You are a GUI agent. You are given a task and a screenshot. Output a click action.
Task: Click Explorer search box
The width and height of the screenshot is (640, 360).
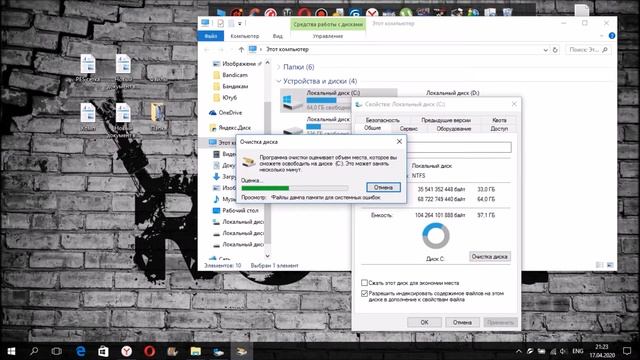point(588,49)
